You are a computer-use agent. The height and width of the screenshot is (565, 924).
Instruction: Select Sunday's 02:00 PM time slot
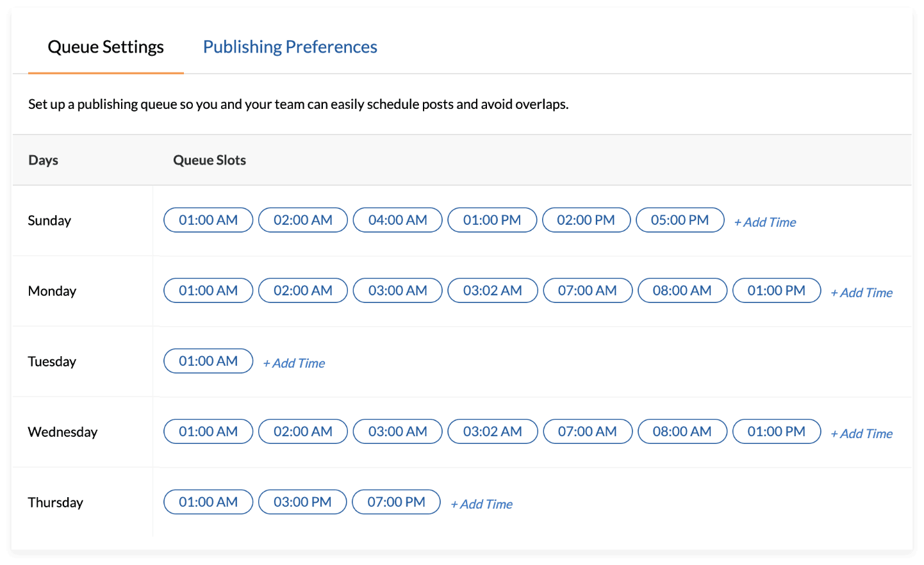tap(586, 220)
